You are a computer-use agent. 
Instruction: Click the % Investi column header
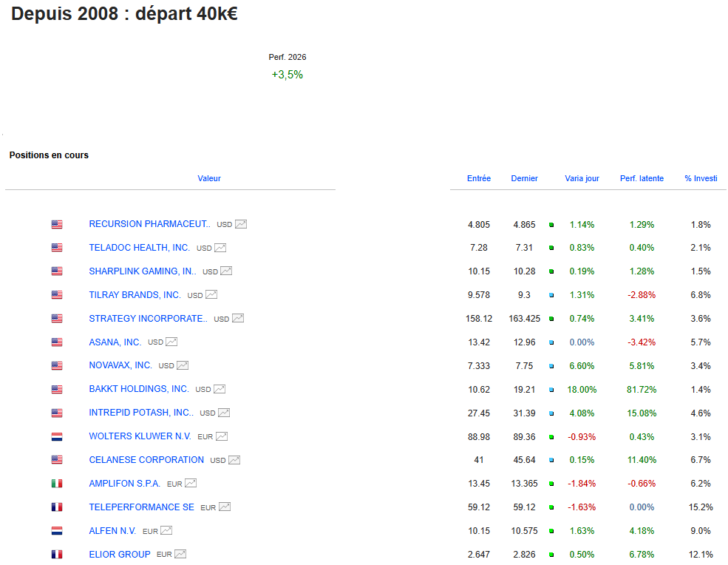click(701, 178)
